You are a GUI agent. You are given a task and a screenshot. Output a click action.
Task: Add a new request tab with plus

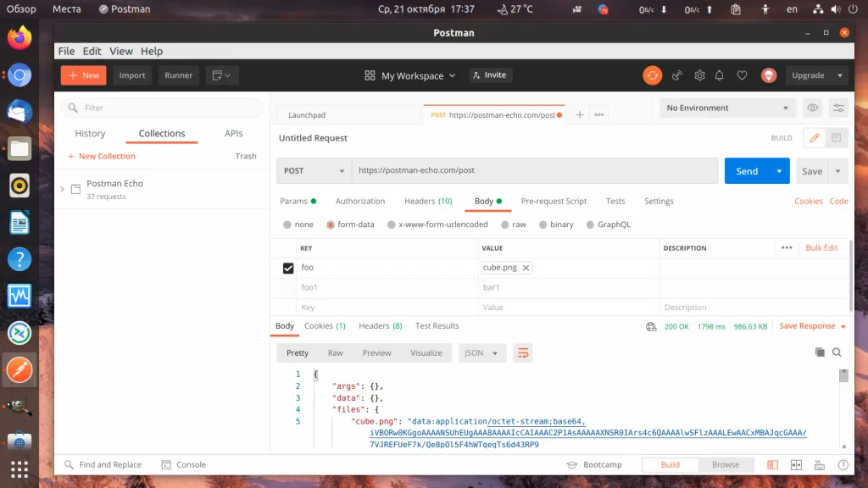[x=580, y=114]
